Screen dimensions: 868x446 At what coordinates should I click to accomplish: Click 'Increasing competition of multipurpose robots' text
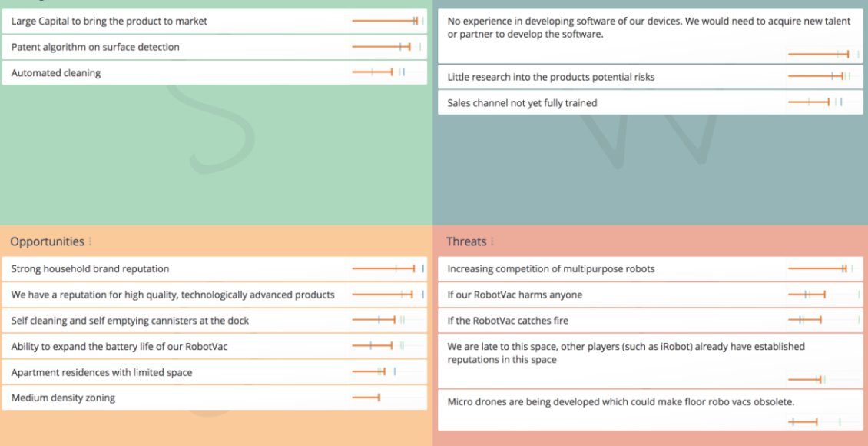pyautogui.click(x=551, y=269)
